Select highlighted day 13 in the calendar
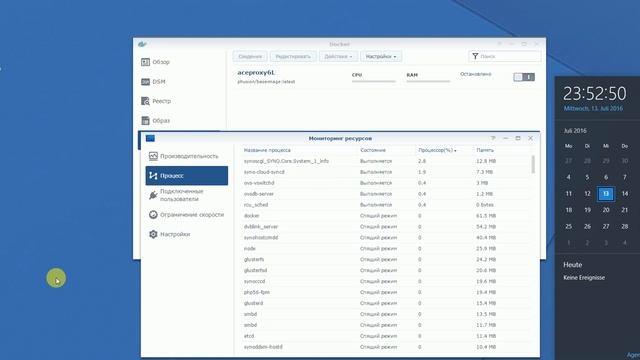The height and width of the screenshot is (360, 640). click(x=606, y=194)
